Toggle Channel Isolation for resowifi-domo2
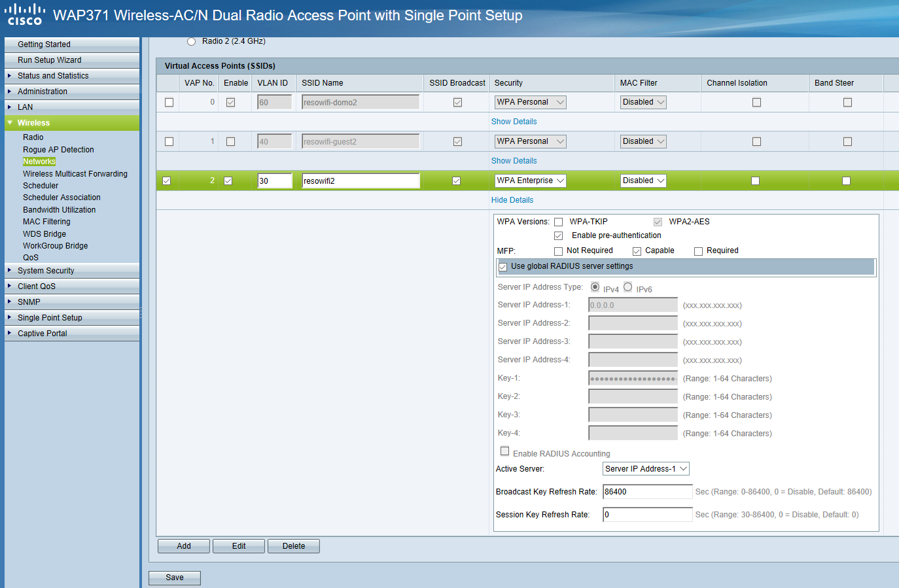This screenshot has height=588, width=899. click(757, 103)
